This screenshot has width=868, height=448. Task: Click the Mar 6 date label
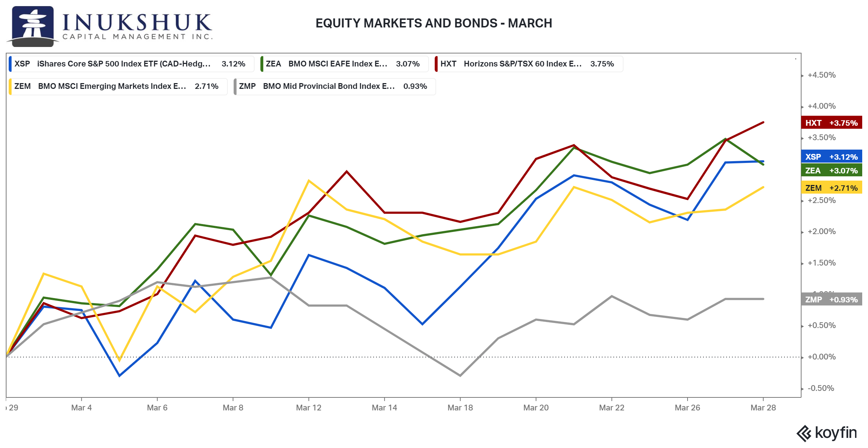pyautogui.click(x=157, y=408)
